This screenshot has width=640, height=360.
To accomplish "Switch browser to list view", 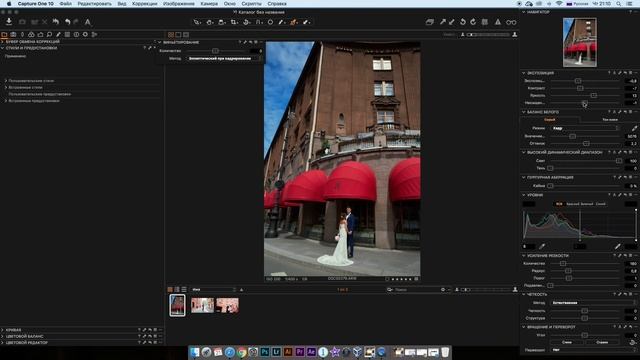I will click(x=184, y=289).
